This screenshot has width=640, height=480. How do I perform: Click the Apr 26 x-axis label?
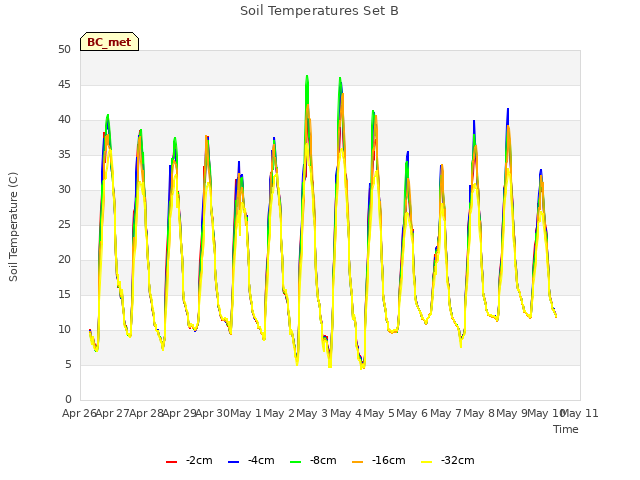click(x=79, y=413)
